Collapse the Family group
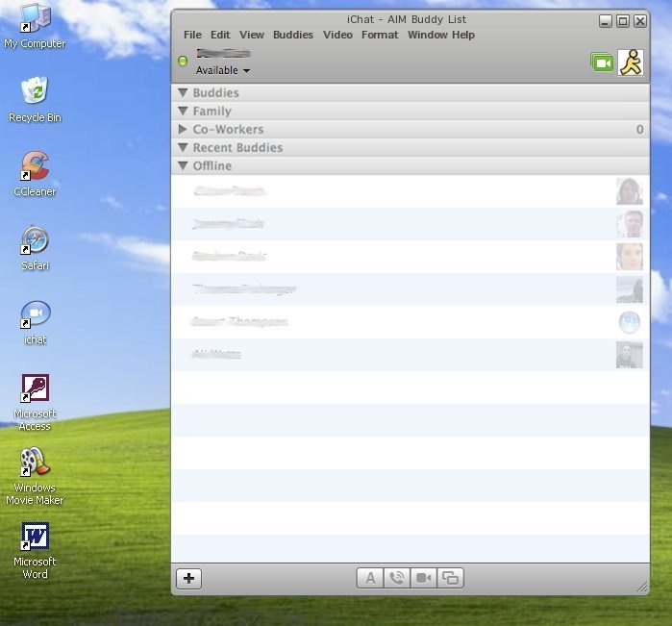This screenshot has height=626, width=672. (183, 111)
